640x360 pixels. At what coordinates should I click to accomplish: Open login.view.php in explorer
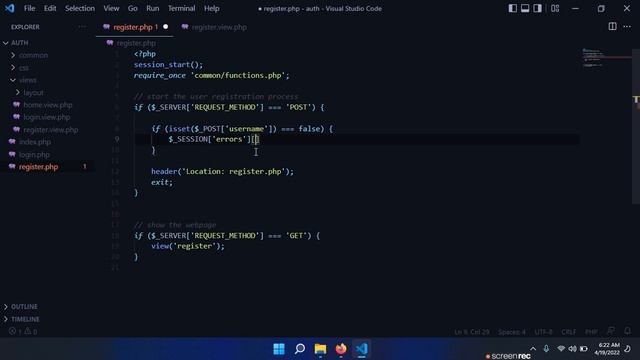point(47,117)
